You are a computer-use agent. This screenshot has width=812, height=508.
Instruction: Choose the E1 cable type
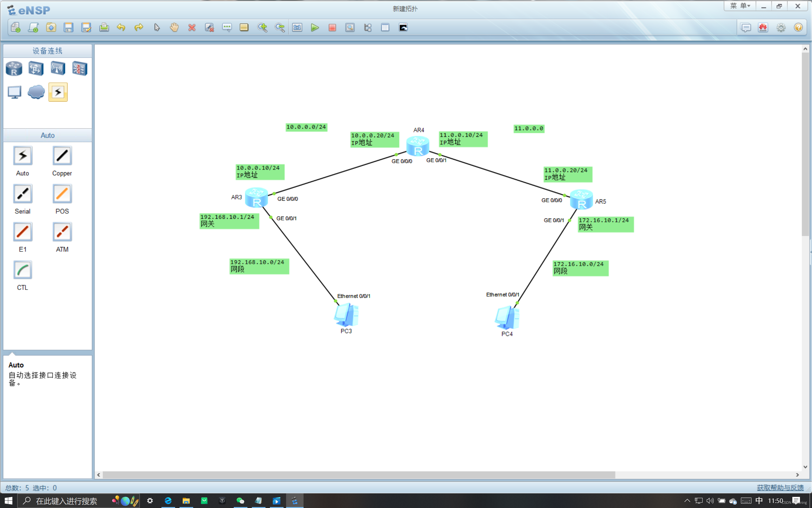pos(23,232)
